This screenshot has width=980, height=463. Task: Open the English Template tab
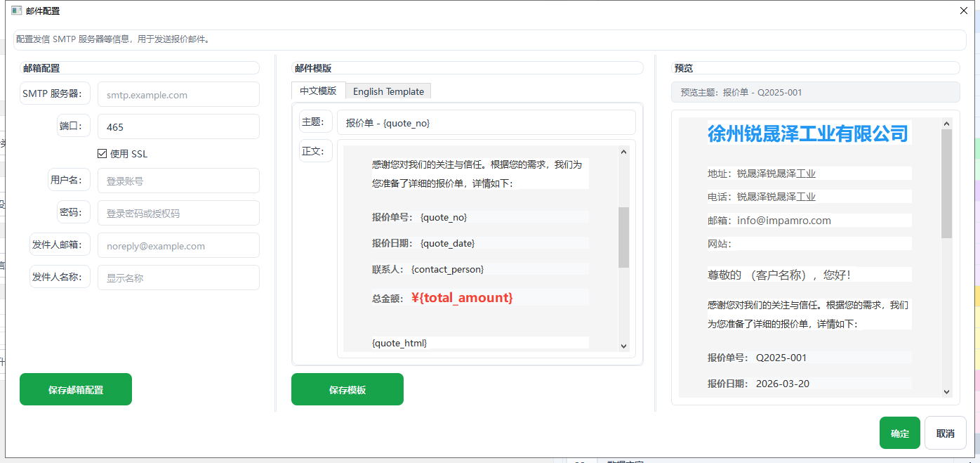pos(388,91)
